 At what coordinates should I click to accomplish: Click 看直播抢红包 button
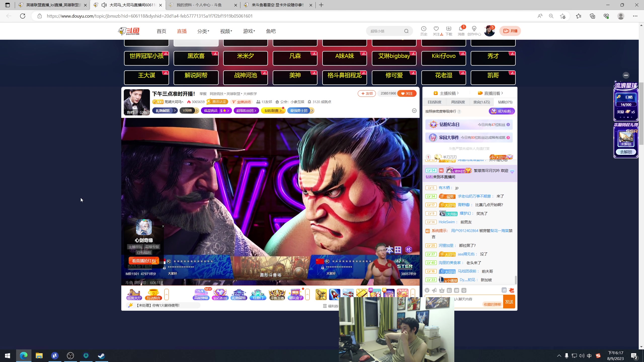[x=144, y=261]
